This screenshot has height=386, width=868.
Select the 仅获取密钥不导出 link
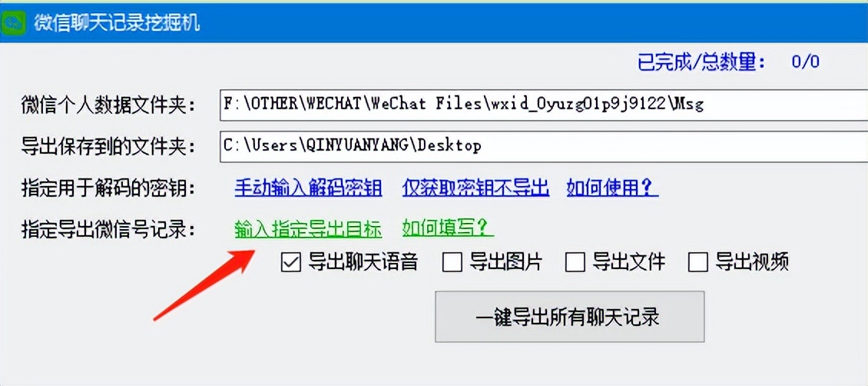point(475,188)
